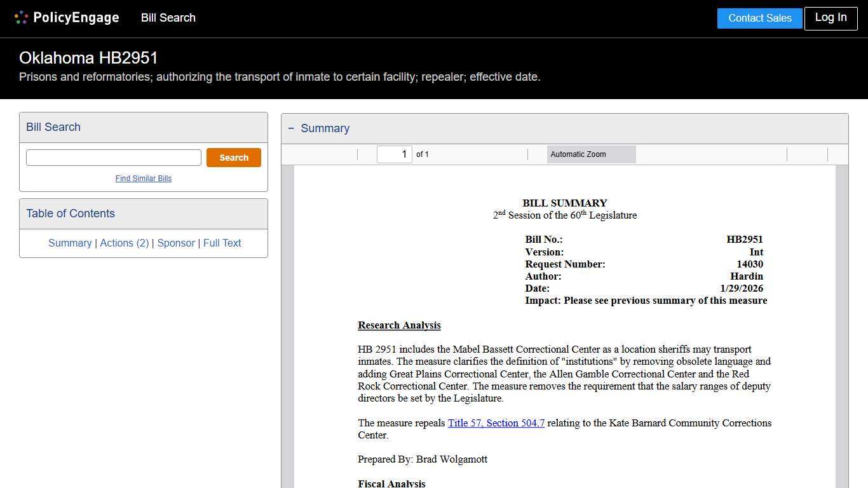Click the Oklahoma HB2951 page title

point(88,58)
